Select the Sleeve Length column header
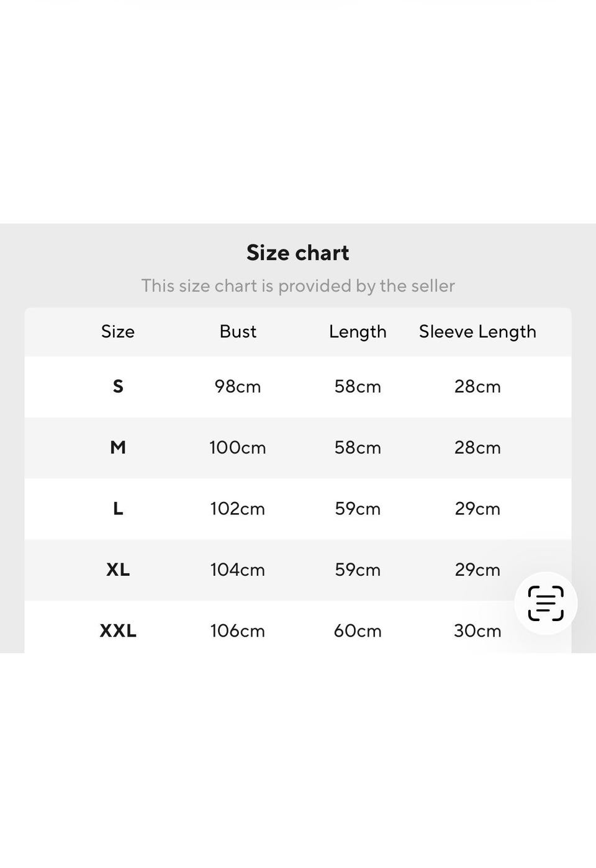This screenshot has height=868, width=596. pos(477,331)
